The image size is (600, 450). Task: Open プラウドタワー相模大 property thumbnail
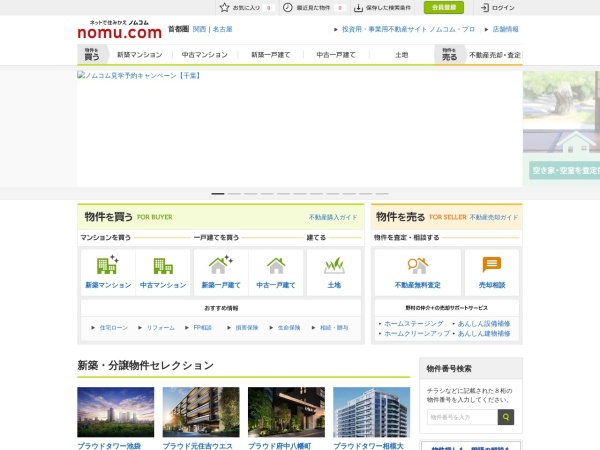[372, 412]
